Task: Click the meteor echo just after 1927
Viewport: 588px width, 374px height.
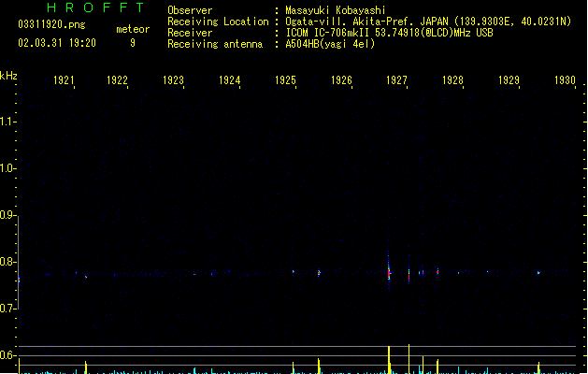Action: pyautogui.click(x=409, y=273)
